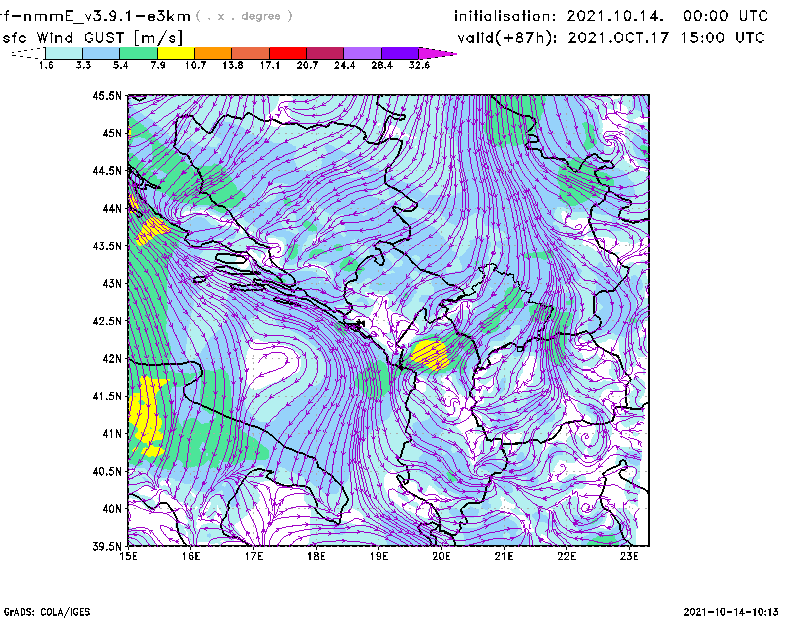800x618 pixels.
Task: Click the initialisation time '00:00 UTC'
Action: click(x=725, y=16)
